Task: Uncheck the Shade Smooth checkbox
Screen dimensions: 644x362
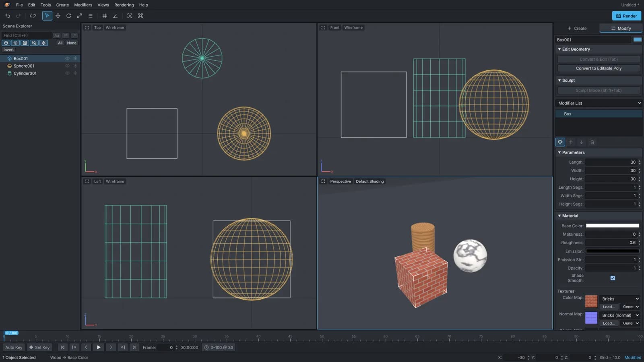Action: [613, 278]
